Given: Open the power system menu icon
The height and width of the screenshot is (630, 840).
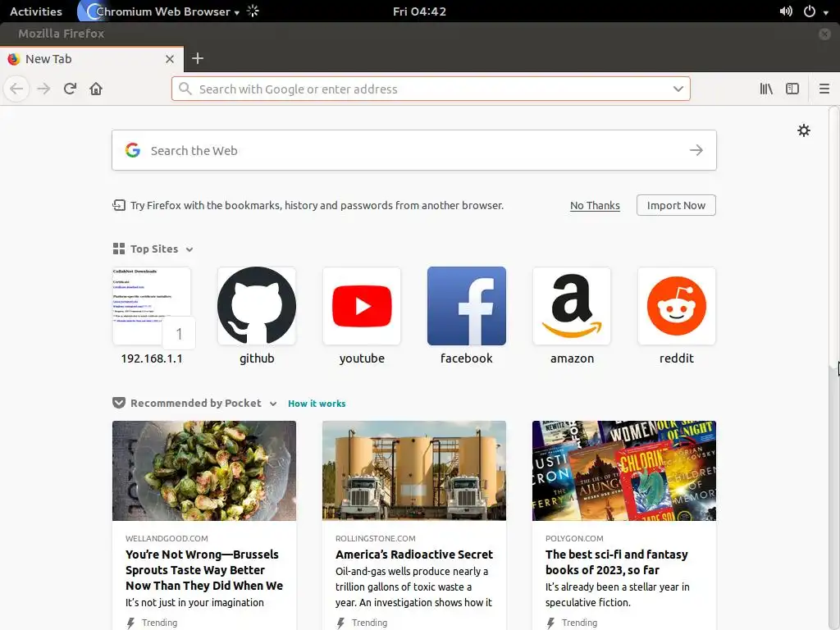Looking at the screenshot, I should click(810, 11).
